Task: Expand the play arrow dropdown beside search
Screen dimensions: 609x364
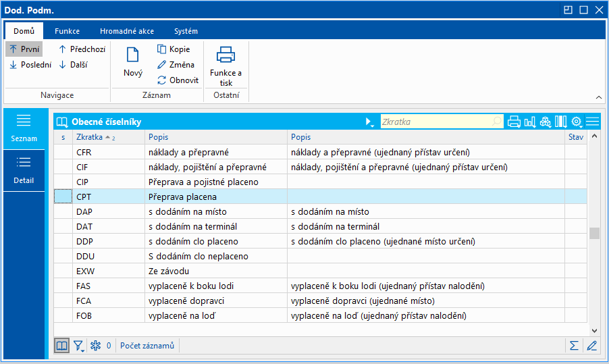Action: pos(369,122)
